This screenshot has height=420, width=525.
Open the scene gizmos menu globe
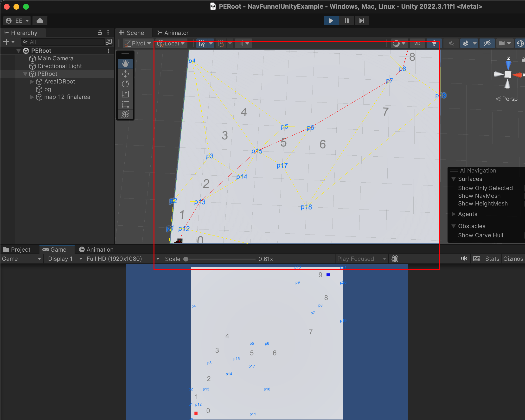tap(520, 43)
